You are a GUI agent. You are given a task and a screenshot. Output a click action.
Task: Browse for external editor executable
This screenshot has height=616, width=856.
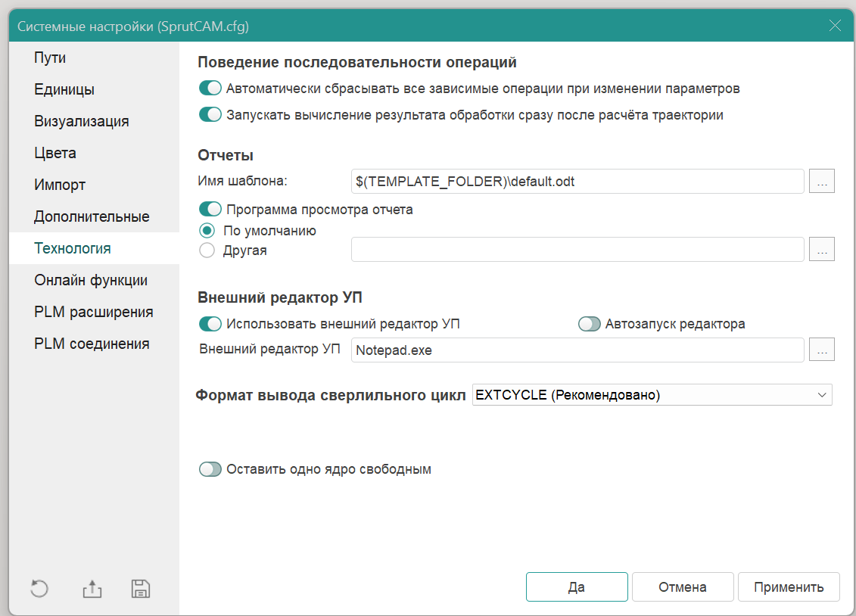pyautogui.click(x=821, y=350)
